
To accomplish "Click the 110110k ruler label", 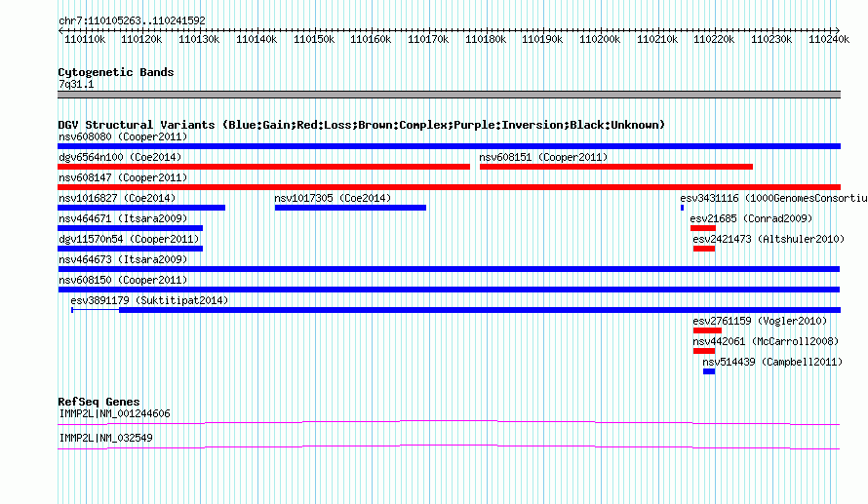I will click(x=85, y=39).
